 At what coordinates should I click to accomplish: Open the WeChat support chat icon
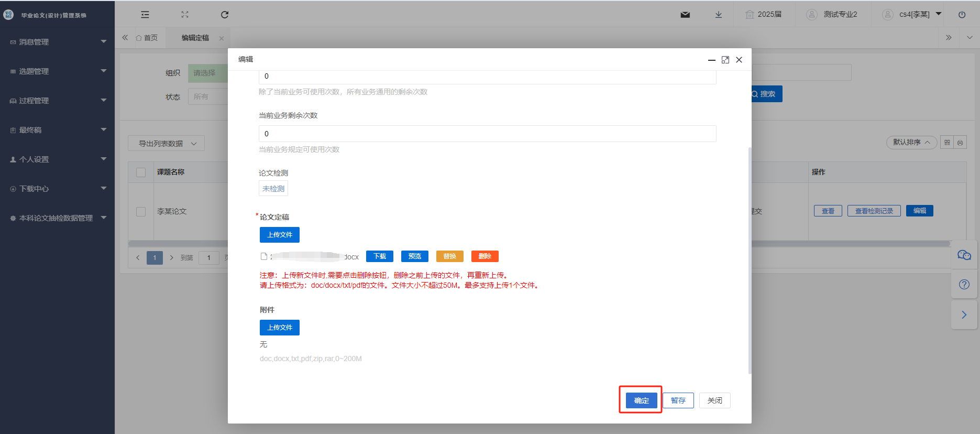[964, 255]
